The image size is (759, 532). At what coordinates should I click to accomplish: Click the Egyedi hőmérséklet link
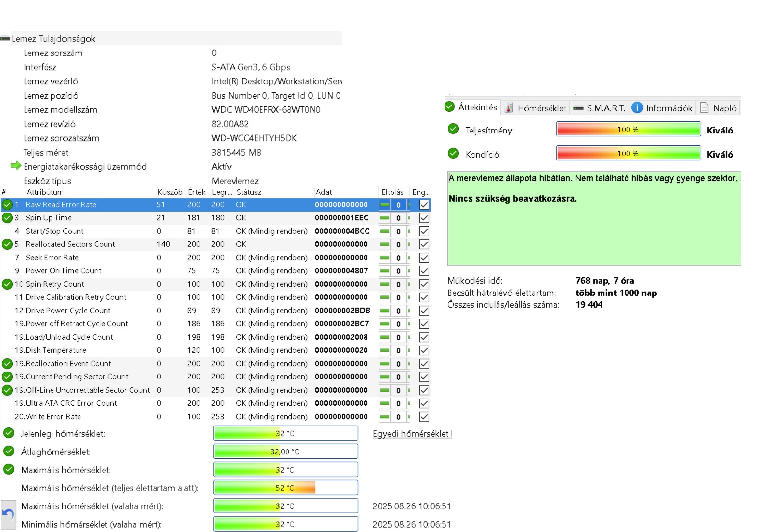pos(411,434)
